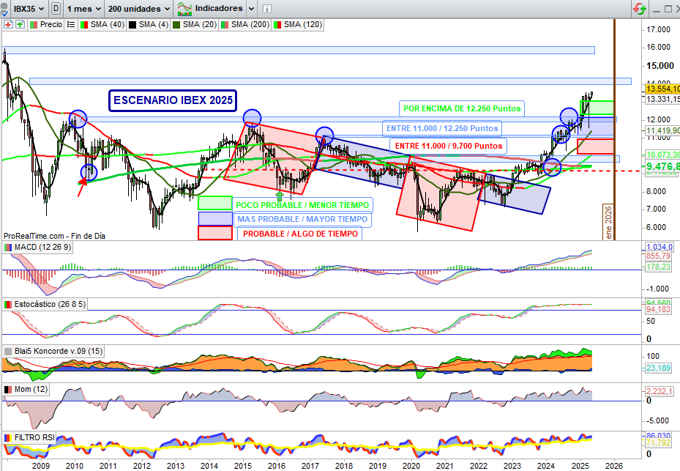680x471 pixels.
Task: Click the ProRealTime.com - Fin de Día text
Action: click(x=55, y=236)
